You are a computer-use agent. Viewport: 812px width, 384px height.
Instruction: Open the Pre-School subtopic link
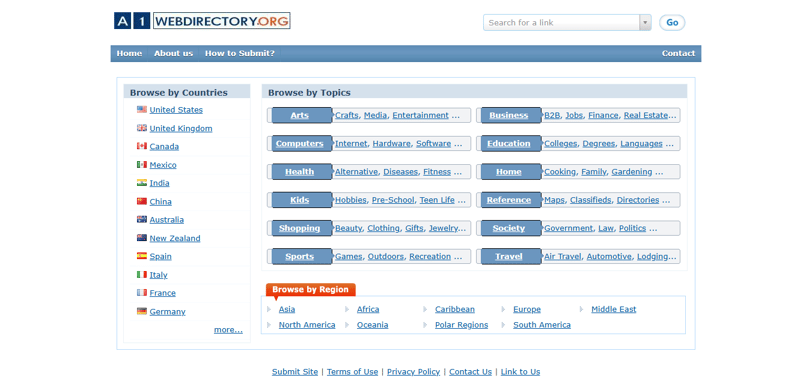(393, 200)
